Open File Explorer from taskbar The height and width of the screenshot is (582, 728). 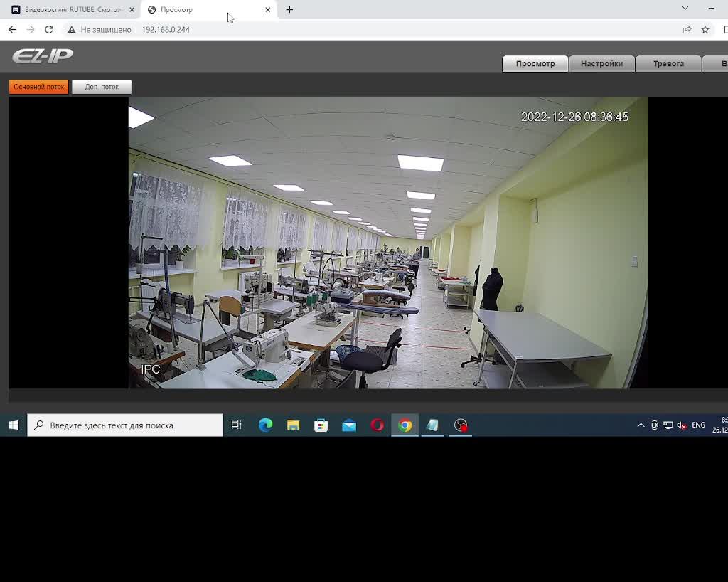(293, 425)
